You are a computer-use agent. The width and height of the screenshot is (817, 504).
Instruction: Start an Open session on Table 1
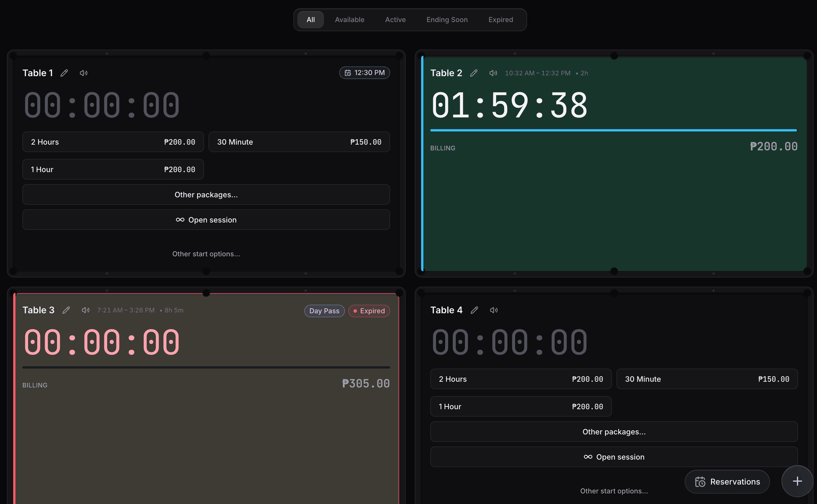206,220
